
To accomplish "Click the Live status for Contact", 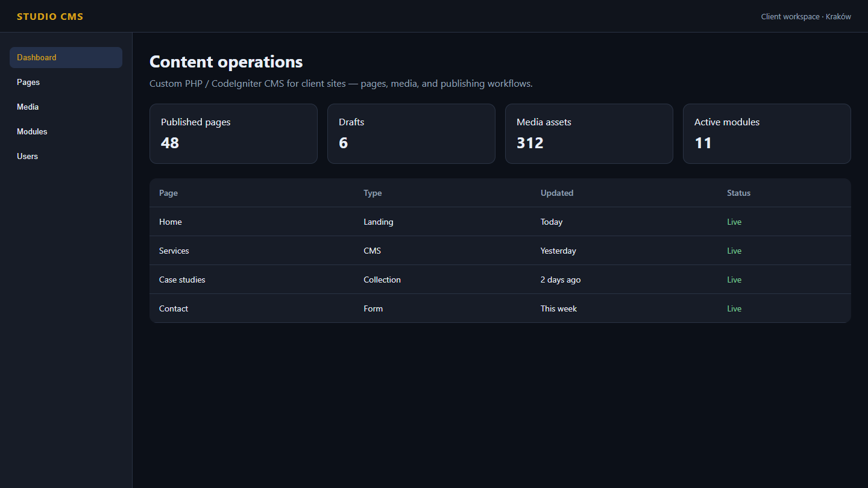I will 734,309.
